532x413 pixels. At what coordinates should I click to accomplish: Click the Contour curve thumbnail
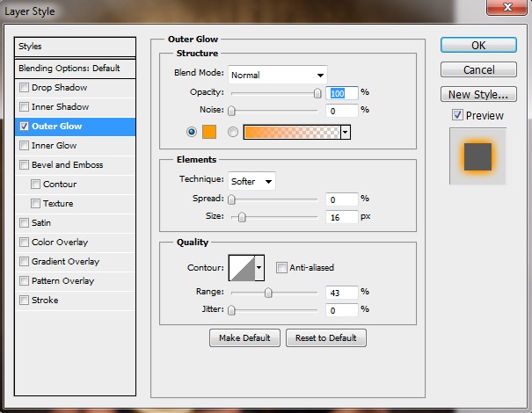[x=242, y=268]
